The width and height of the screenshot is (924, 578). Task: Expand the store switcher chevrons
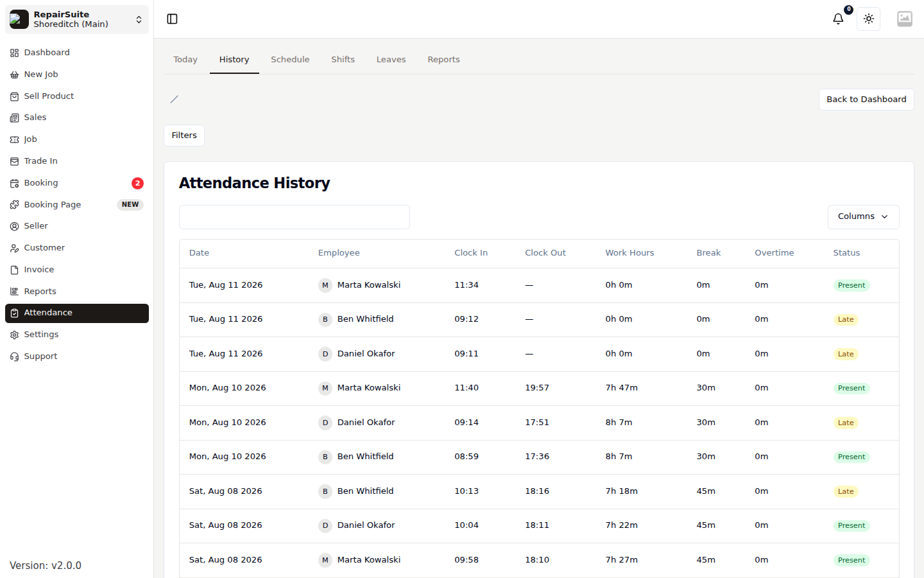click(139, 19)
